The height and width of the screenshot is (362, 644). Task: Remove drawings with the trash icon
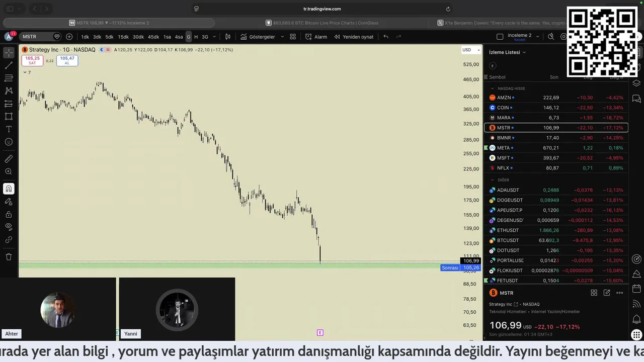[9, 257]
